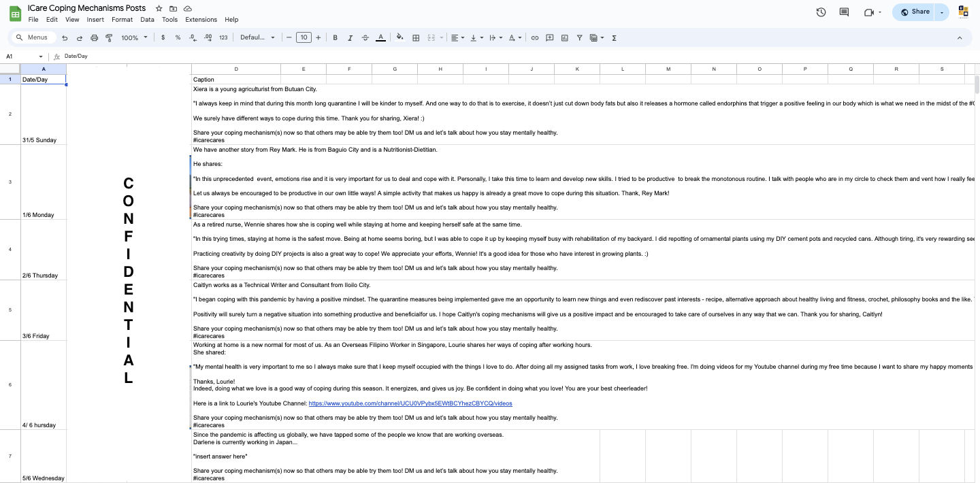Toggle italic formatting
This screenshot has width=980, height=483.
(x=350, y=38)
